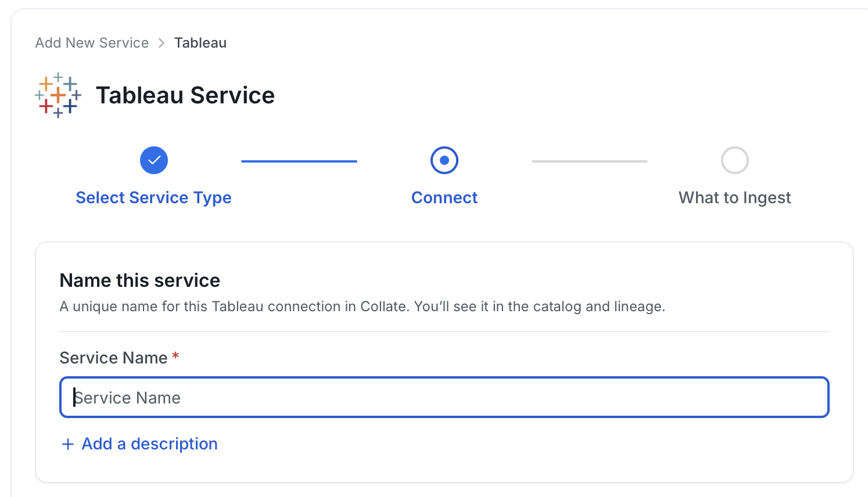
Task: Go to Select Service Type step
Action: 154,197
